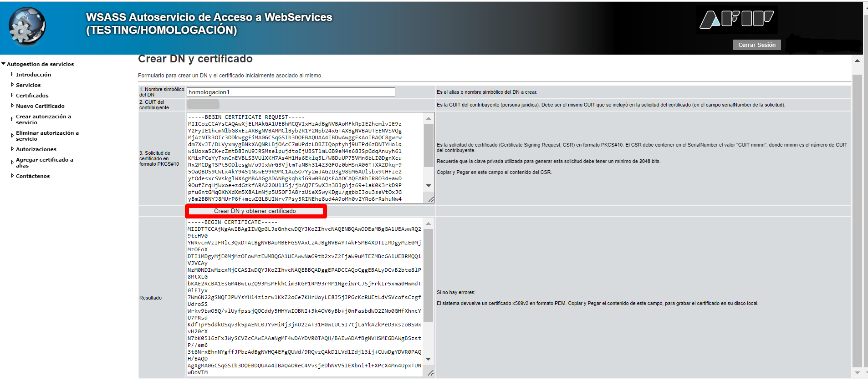
Task: Click 'Es el alias o nombre simbólico' description
Action: [x=487, y=92]
